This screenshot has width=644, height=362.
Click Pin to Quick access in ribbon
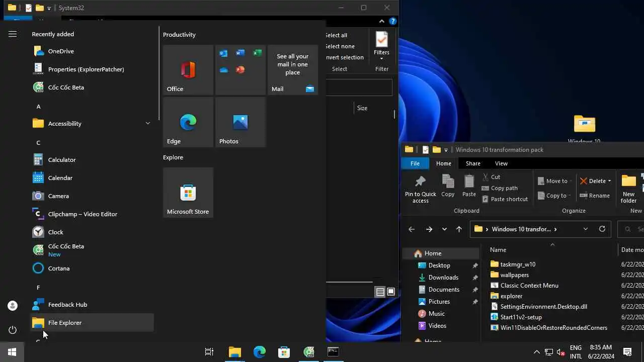421,189
